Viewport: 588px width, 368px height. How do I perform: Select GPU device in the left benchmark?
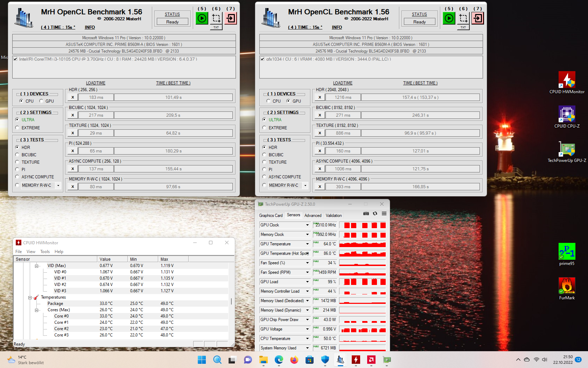pos(41,101)
